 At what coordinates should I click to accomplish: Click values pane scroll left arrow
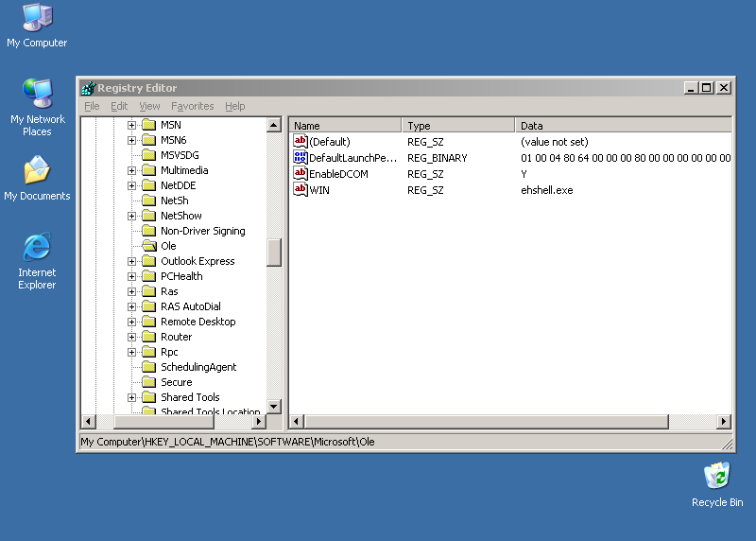[297, 421]
